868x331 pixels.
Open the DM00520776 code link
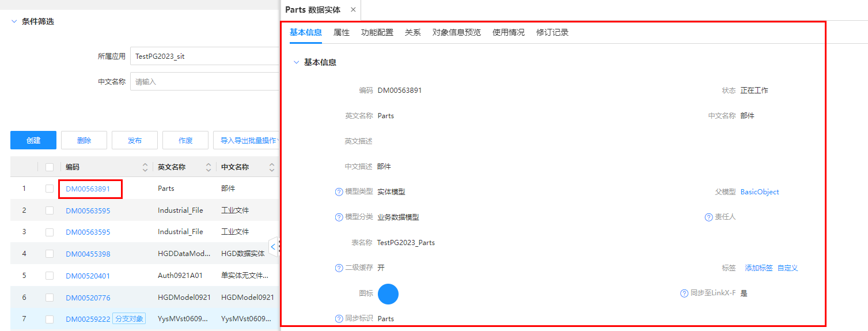pos(88,298)
